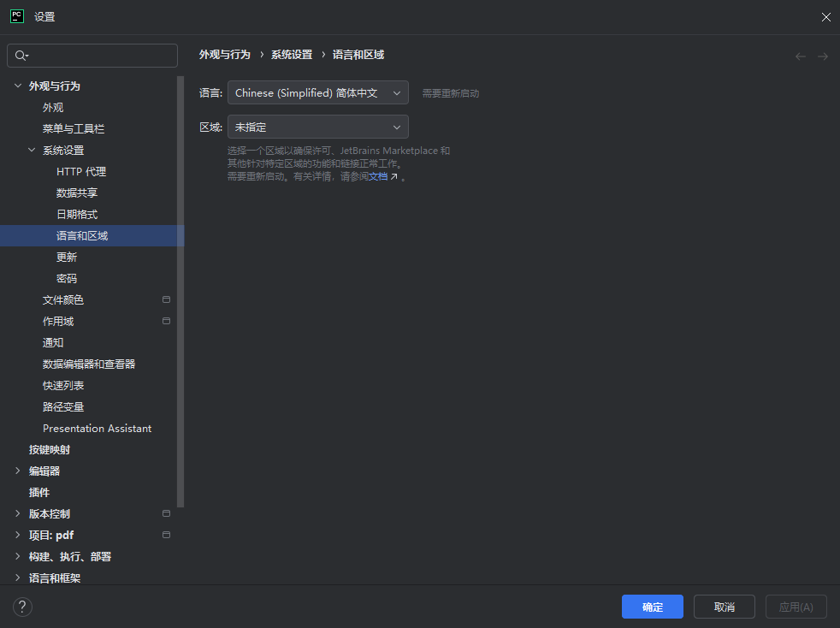Image resolution: width=840 pixels, height=628 pixels.
Task: Click the external link arrow after 文档
Action: click(x=394, y=176)
